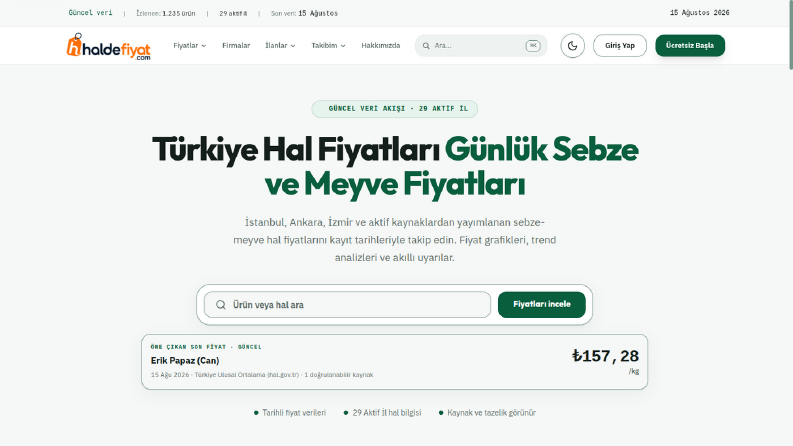Click the 'İzlenen: 1.235 ürün' top bar text
This screenshot has height=446, width=793.
[x=166, y=14]
